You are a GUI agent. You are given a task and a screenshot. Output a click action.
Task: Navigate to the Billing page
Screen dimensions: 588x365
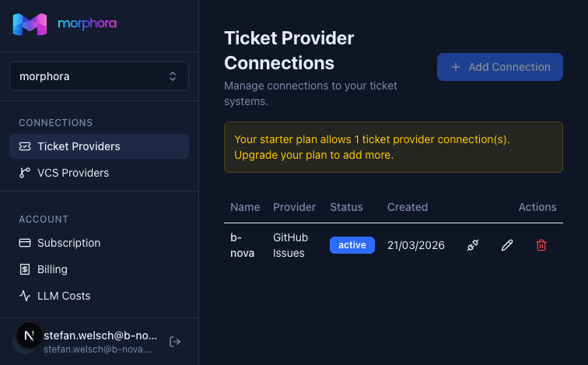[x=52, y=269]
